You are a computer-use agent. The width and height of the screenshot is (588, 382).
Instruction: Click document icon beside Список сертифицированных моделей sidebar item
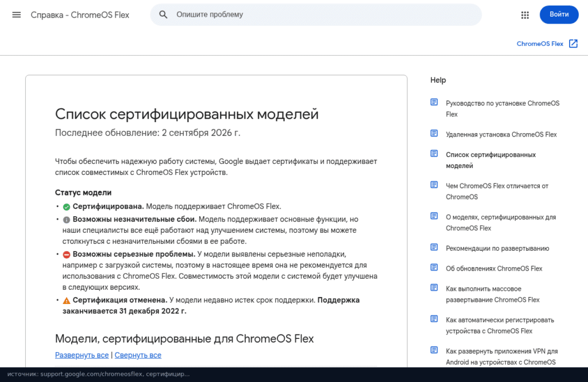pos(434,154)
